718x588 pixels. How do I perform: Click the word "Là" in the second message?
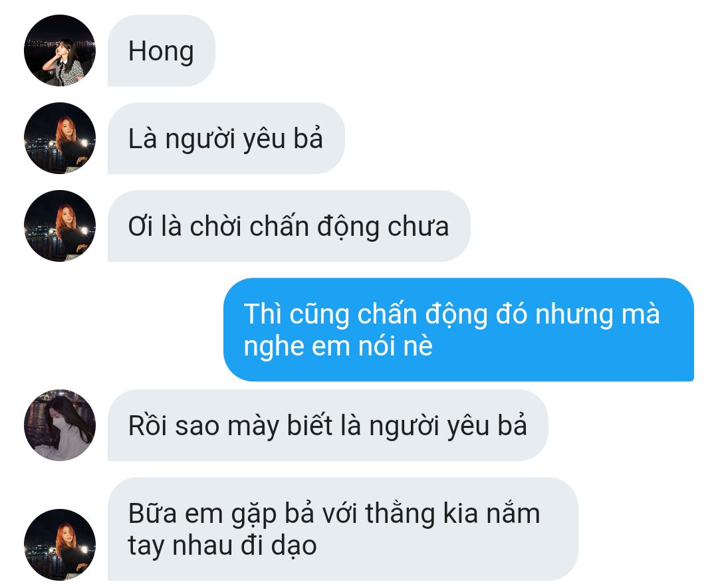click(142, 138)
